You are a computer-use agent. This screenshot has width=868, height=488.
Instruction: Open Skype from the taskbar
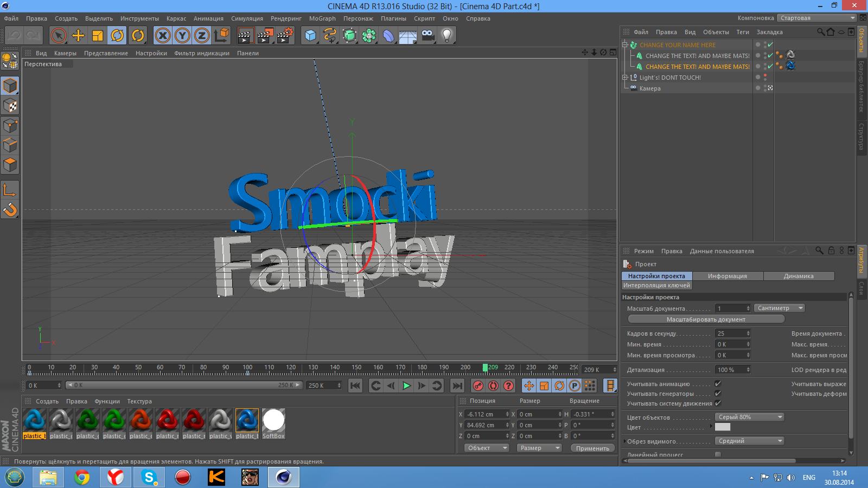click(x=149, y=477)
